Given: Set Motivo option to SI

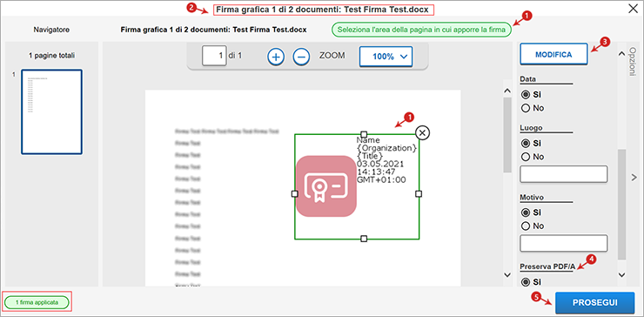Looking at the screenshot, I should [525, 212].
